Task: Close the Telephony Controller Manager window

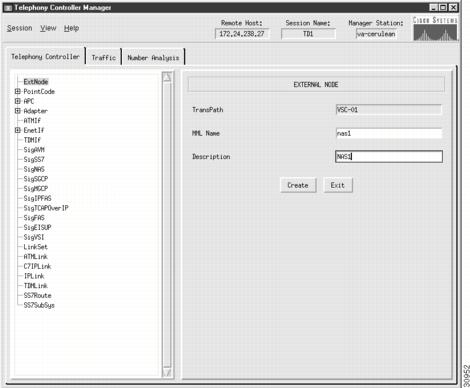Action: pos(453,7)
